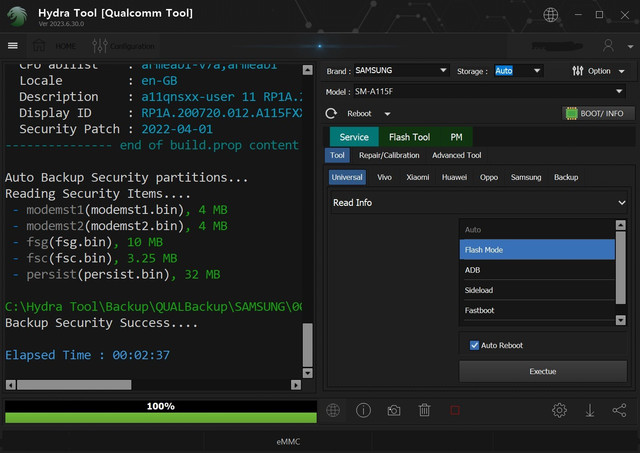Select ADB in the mode list
Image resolution: width=640 pixels, height=453 pixels.
pos(537,270)
